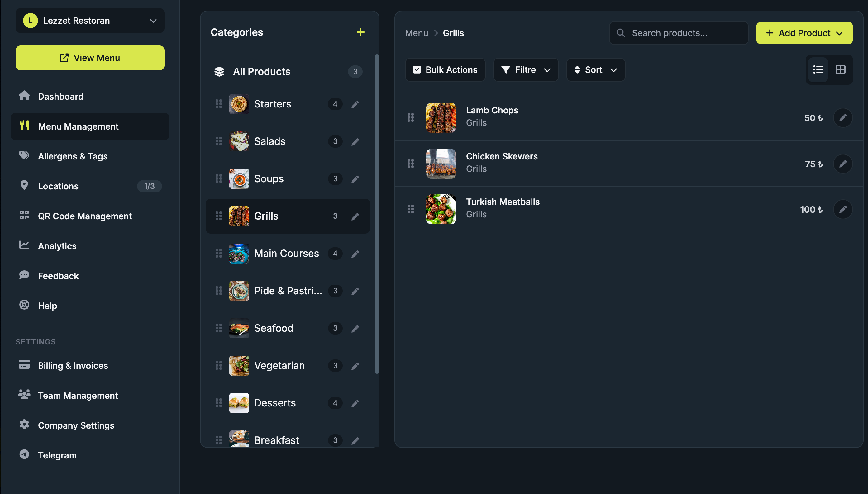This screenshot has height=494, width=868.
Task: Open the Filtre dropdown
Action: [x=525, y=70]
